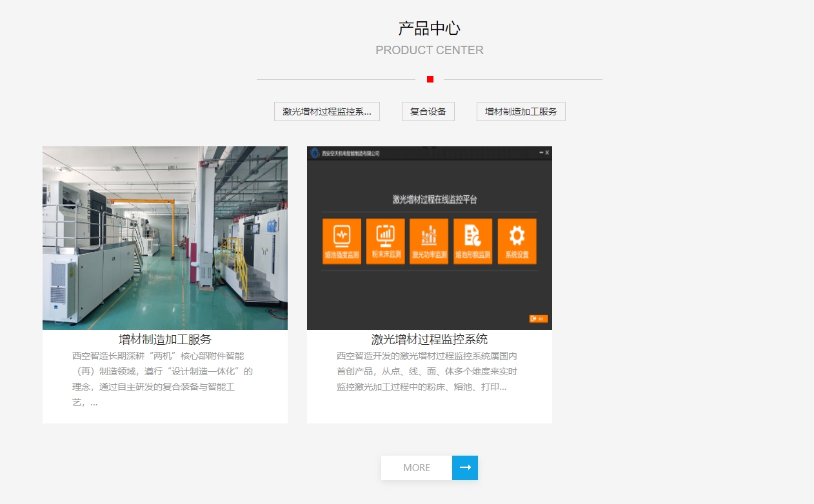Open the 熔池强度监测 orange tile icon
The image size is (814, 504).
click(342, 241)
